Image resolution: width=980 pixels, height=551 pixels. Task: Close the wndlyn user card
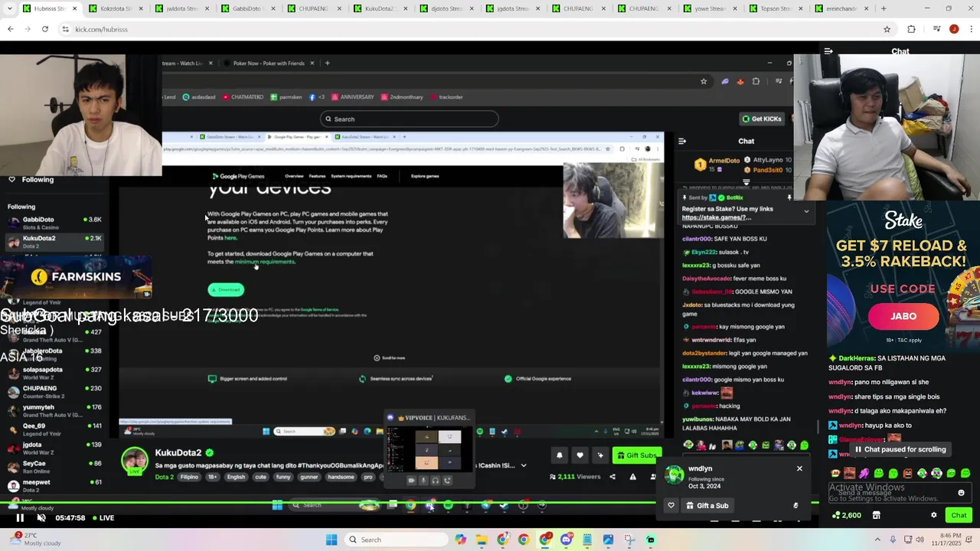(799, 468)
